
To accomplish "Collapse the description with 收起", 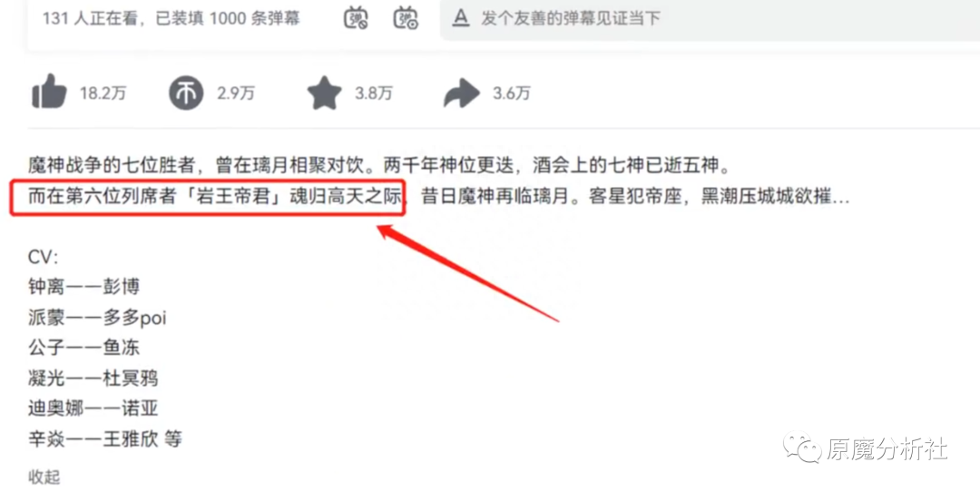I will (44, 477).
